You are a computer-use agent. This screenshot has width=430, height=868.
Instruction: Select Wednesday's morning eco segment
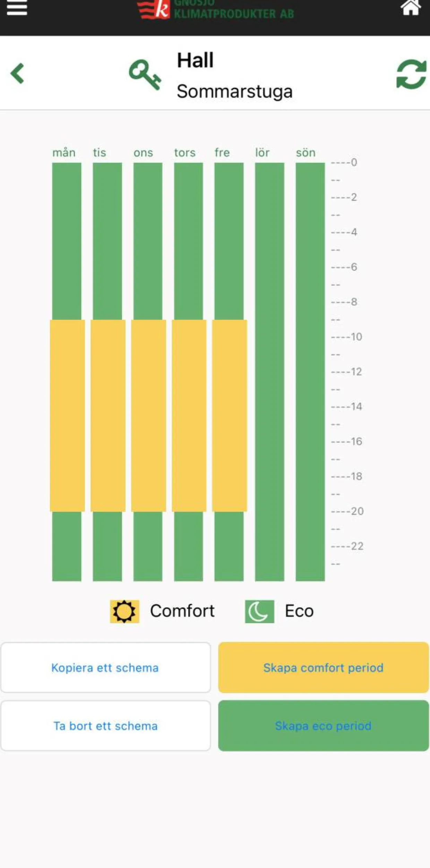(148, 241)
